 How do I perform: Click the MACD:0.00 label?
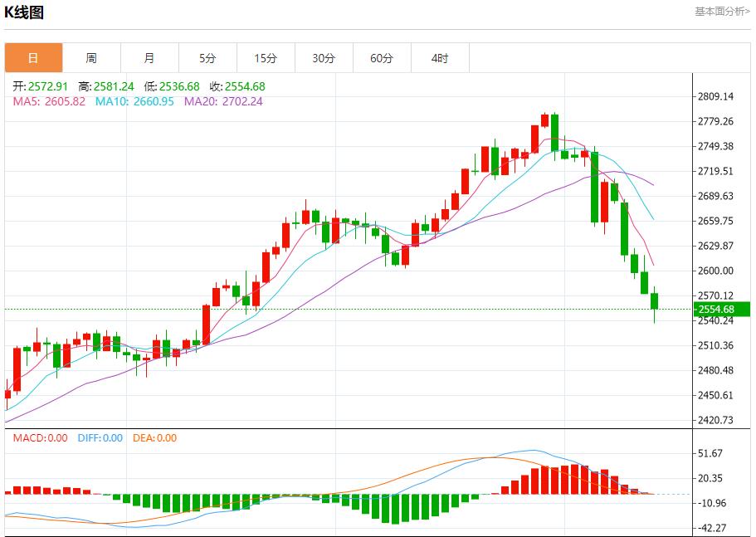40,438
